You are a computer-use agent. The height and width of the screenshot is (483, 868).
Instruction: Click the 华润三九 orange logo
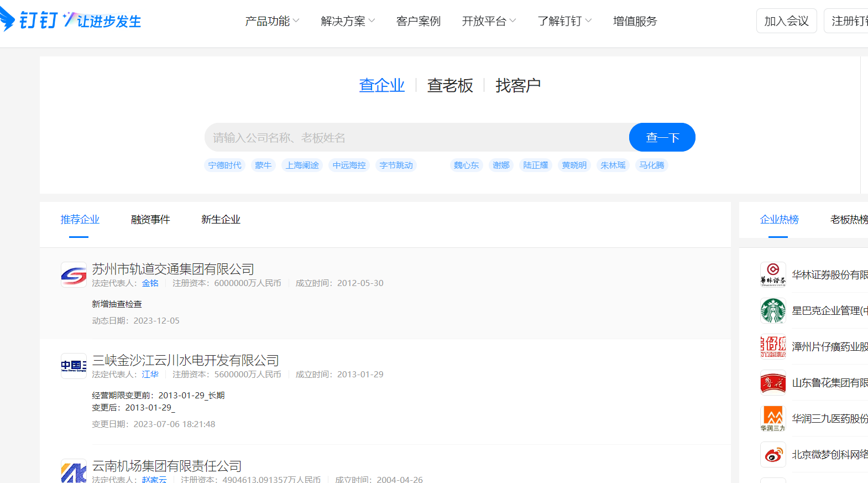(x=773, y=418)
